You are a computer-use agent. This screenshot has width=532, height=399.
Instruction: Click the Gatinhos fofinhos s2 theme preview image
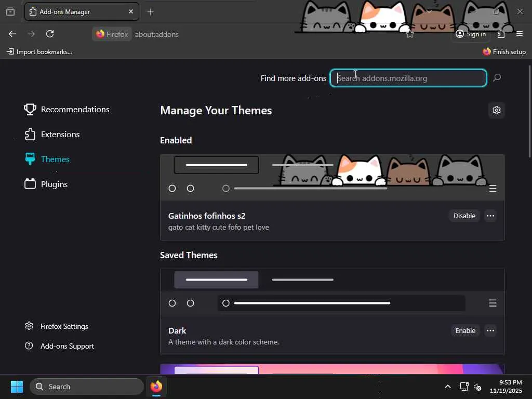pyautogui.click(x=332, y=177)
